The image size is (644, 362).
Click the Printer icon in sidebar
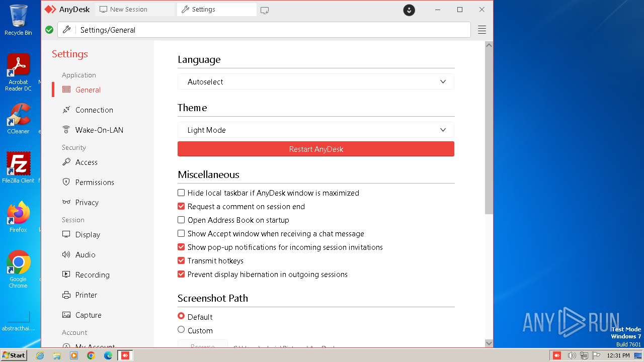tap(66, 295)
